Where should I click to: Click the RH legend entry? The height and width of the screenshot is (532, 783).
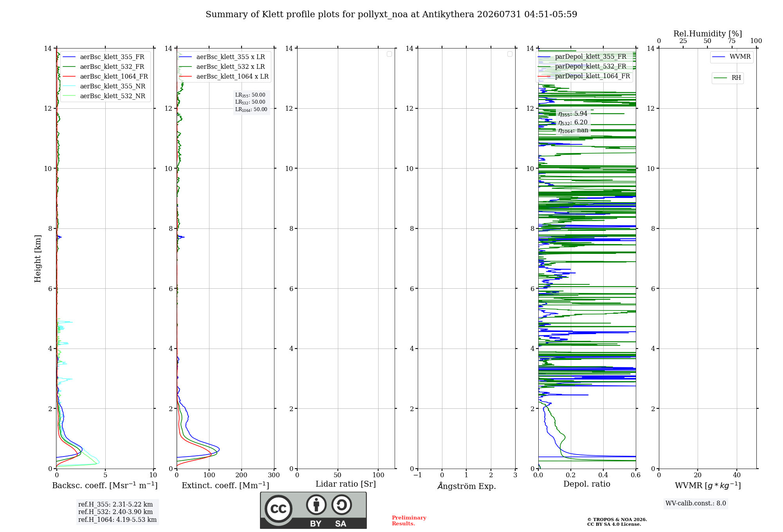pyautogui.click(x=727, y=78)
